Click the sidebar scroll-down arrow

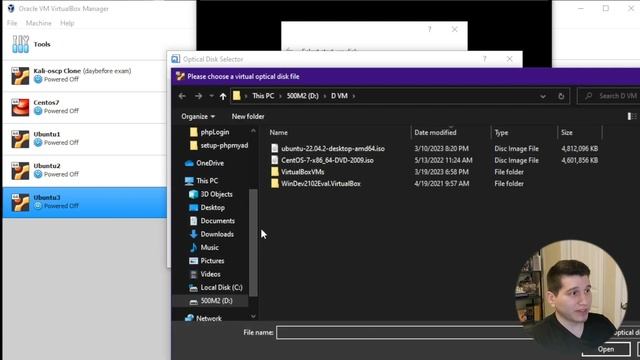click(253, 316)
